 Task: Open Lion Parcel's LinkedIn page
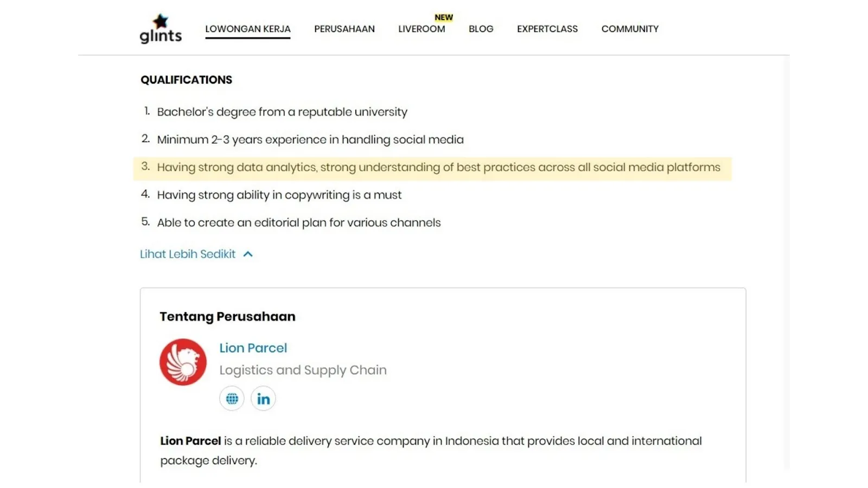click(263, 398)
